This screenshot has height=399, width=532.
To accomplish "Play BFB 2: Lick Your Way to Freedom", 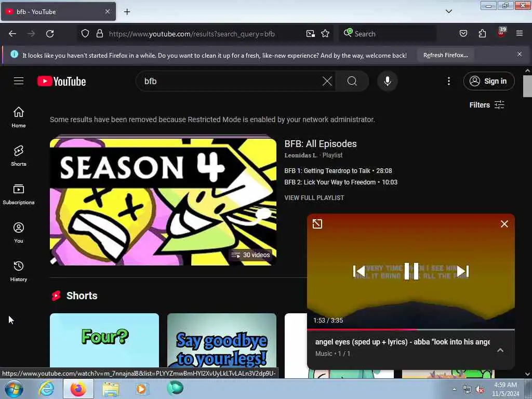I will [341, 182].
